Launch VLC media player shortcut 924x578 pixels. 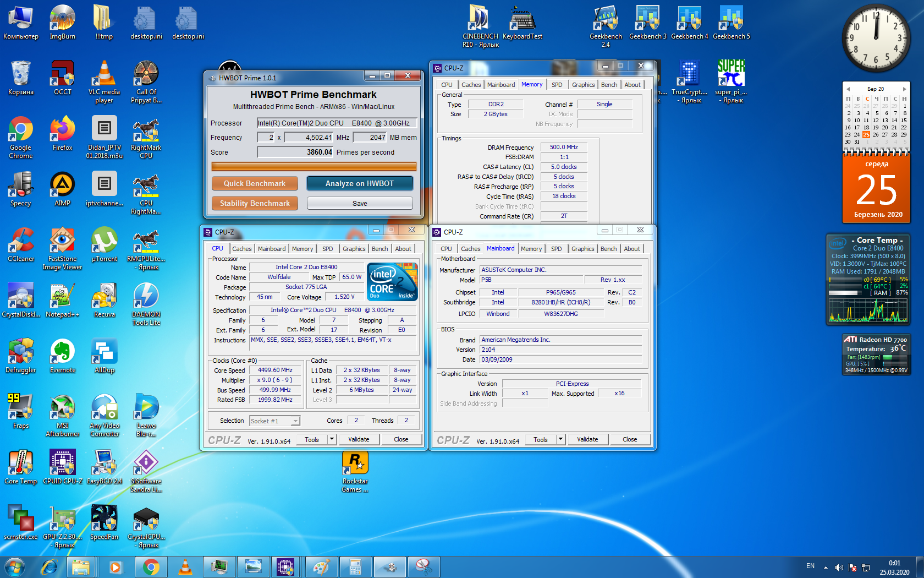coord(104,81)
